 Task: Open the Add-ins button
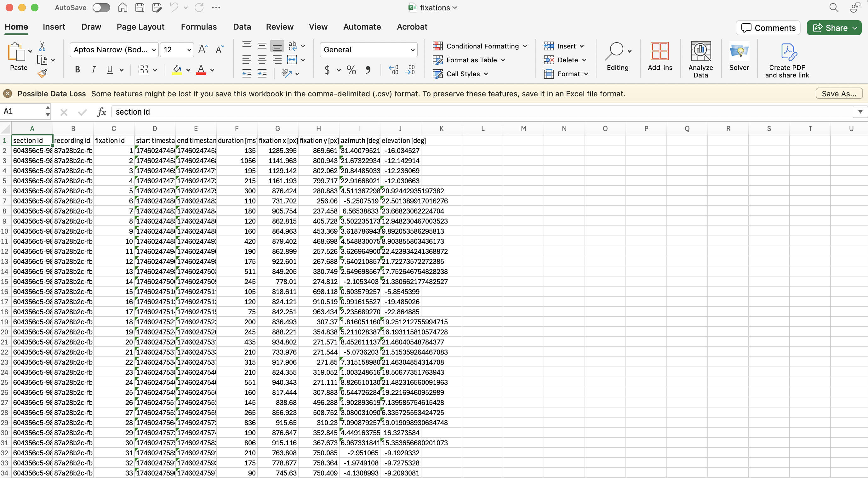pos(660,56)
